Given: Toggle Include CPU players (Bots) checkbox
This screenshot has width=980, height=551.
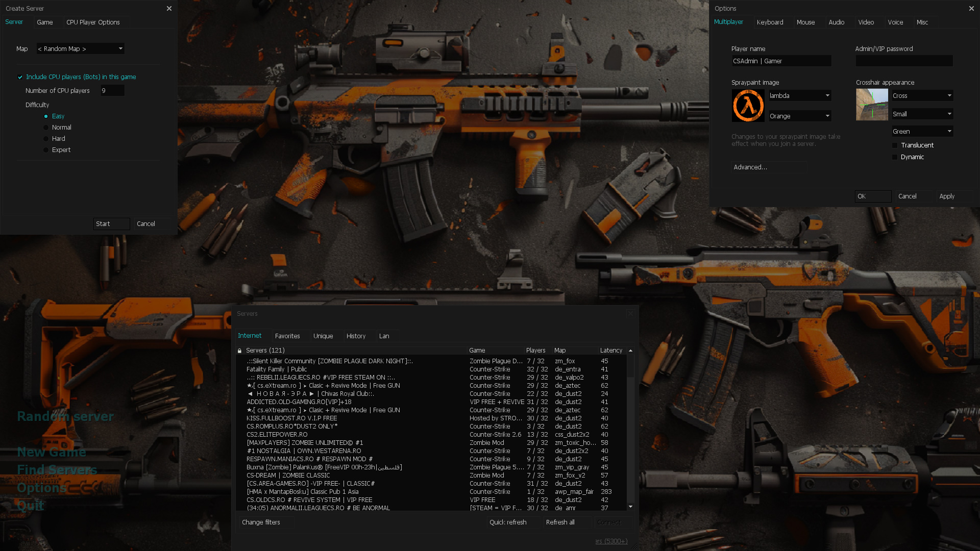Looking at the screenshot, I should point(20,77).
